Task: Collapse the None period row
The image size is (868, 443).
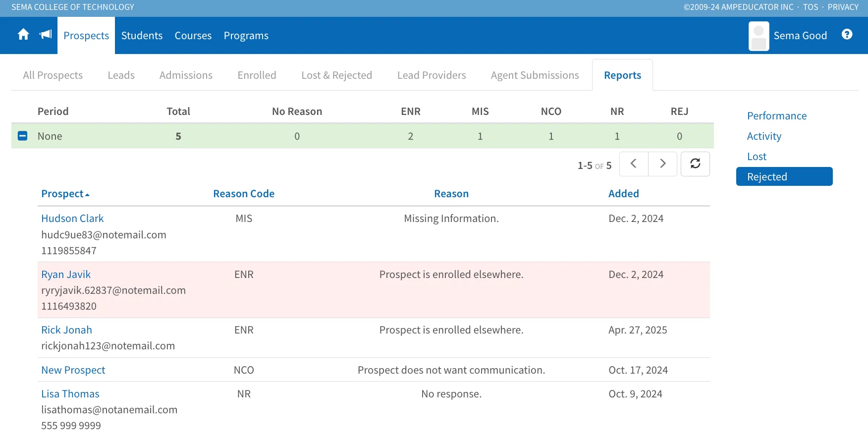Action: (x=22, y=136)
